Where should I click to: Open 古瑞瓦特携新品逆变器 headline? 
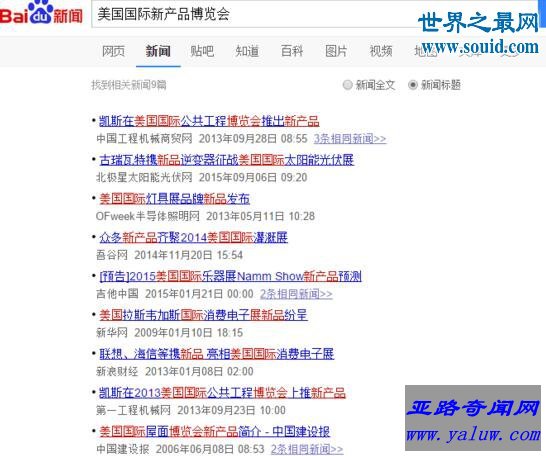pyautogui.click(x=227, y=160)
